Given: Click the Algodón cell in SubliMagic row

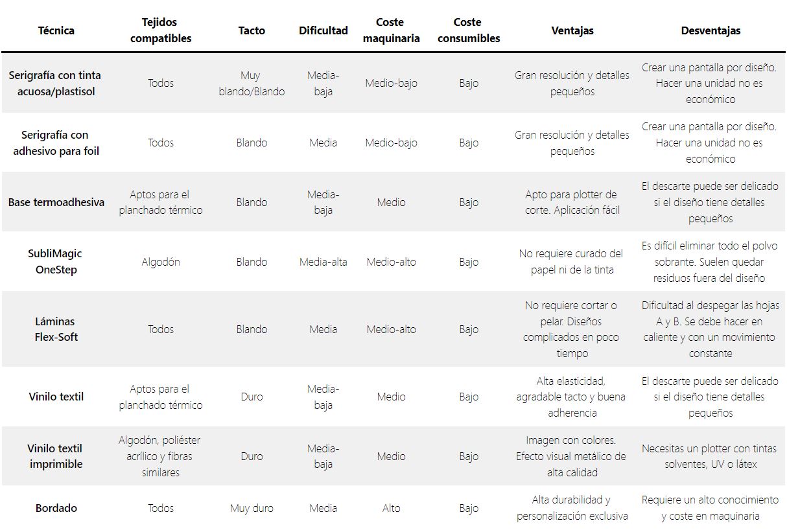Looking at the screenshot, I should [x=161, y=262].
